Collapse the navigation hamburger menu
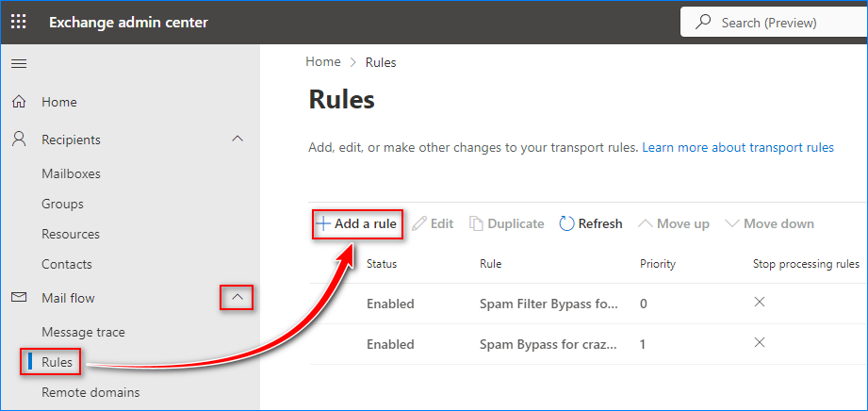The width and height of the screenshot is (868, 411). pos(20,64)
